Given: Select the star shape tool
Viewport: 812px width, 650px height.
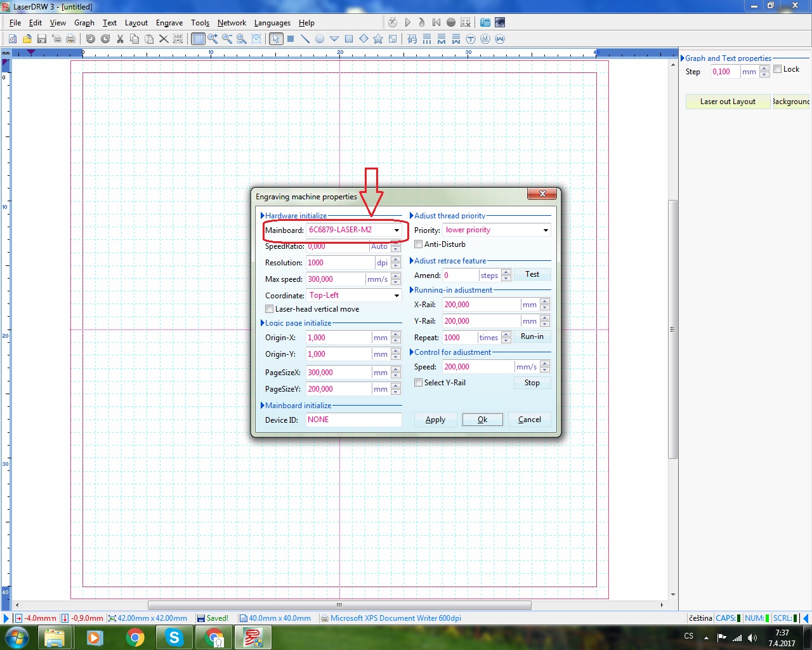Looking at the screenshot, I should [378, 39].
